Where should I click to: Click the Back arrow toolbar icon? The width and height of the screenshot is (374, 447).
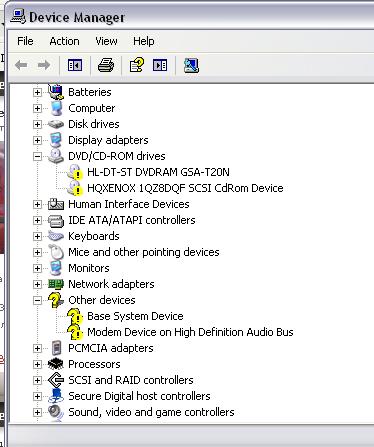[21, 65]
